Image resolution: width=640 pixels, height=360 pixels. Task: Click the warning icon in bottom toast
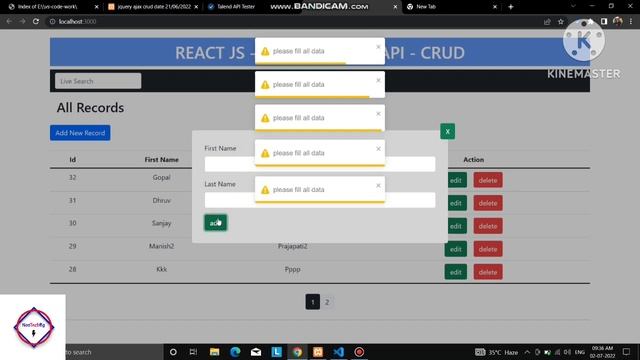click(265, 190)
